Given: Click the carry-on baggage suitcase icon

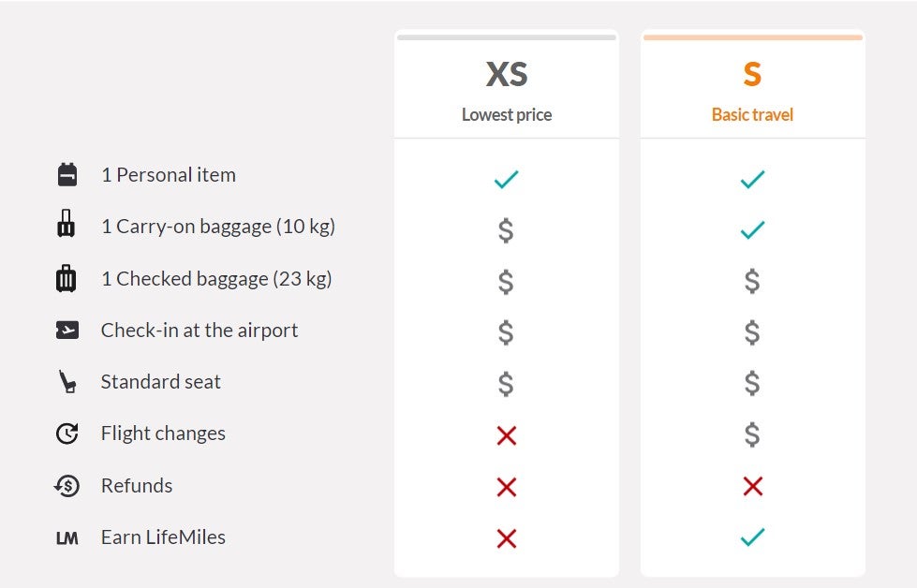Looking at the screenshot, I should tap(67, 224).
